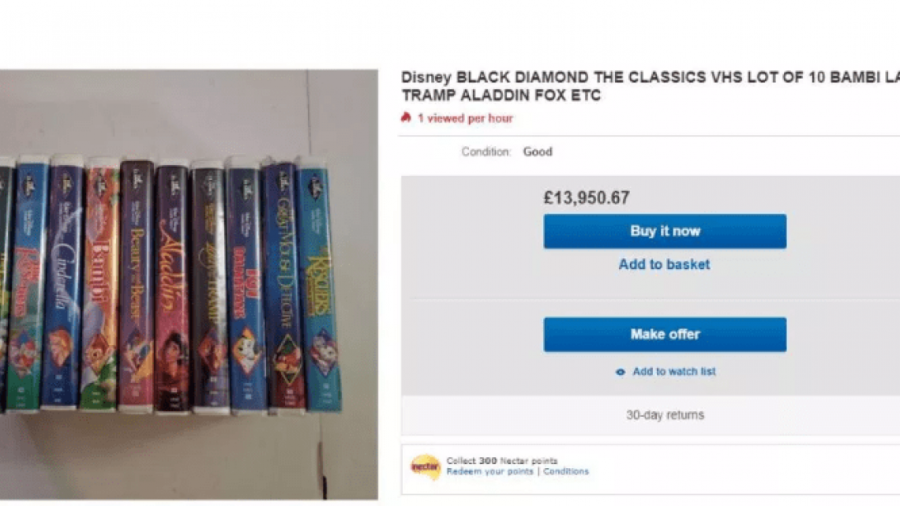Click the Bambi VHS tape in photo

click(100, 285)
